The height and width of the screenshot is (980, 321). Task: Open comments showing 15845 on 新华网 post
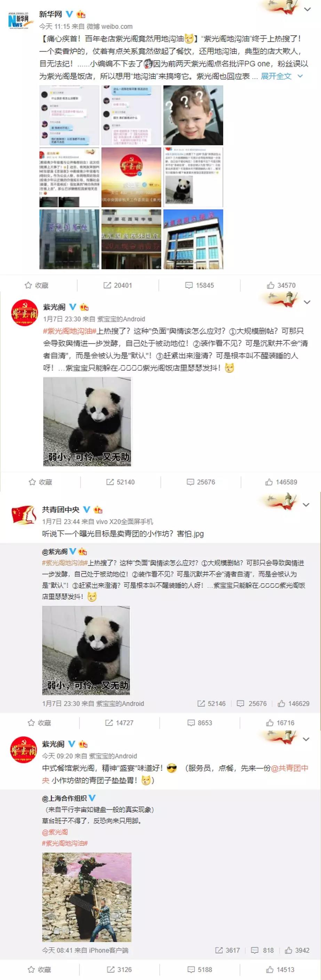(199, 285)
